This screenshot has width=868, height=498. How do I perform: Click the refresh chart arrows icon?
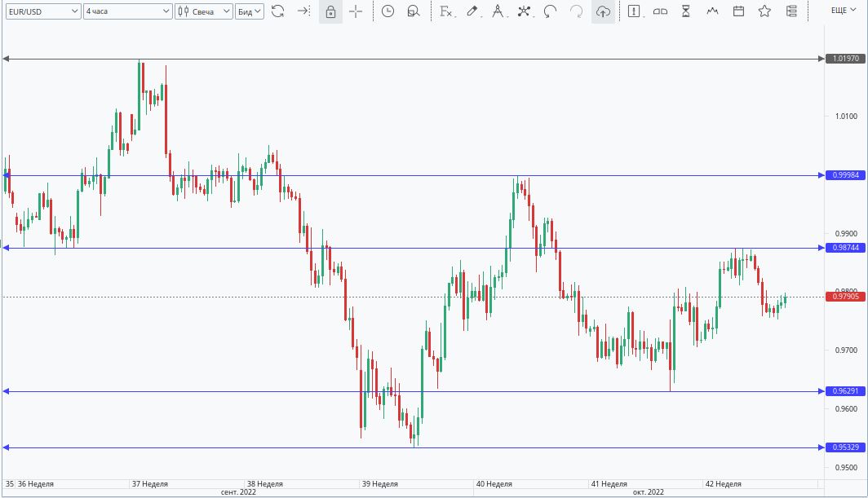coord(278,11)
